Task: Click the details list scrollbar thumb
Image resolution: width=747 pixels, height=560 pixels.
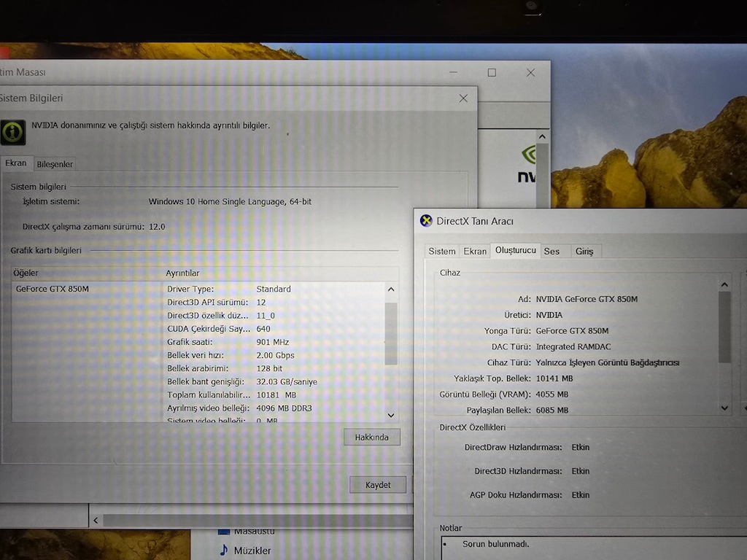Action: click(x=391, y=333)
